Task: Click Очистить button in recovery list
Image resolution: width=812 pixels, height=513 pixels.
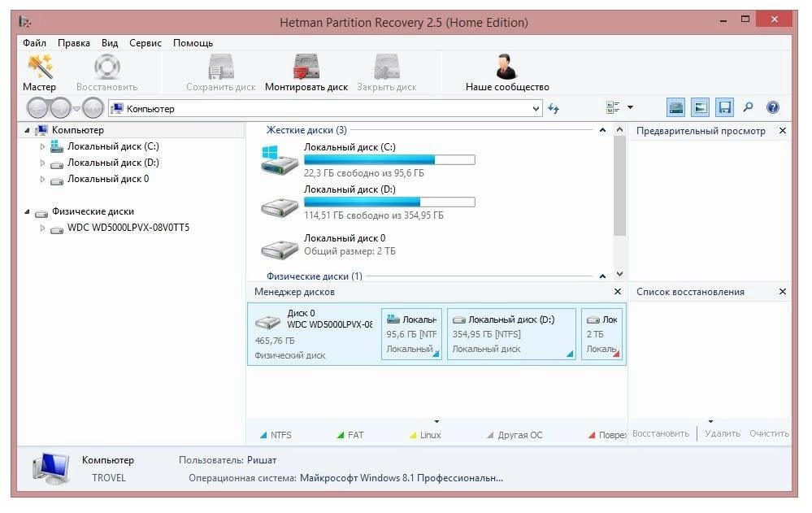Action: point(769,433)
